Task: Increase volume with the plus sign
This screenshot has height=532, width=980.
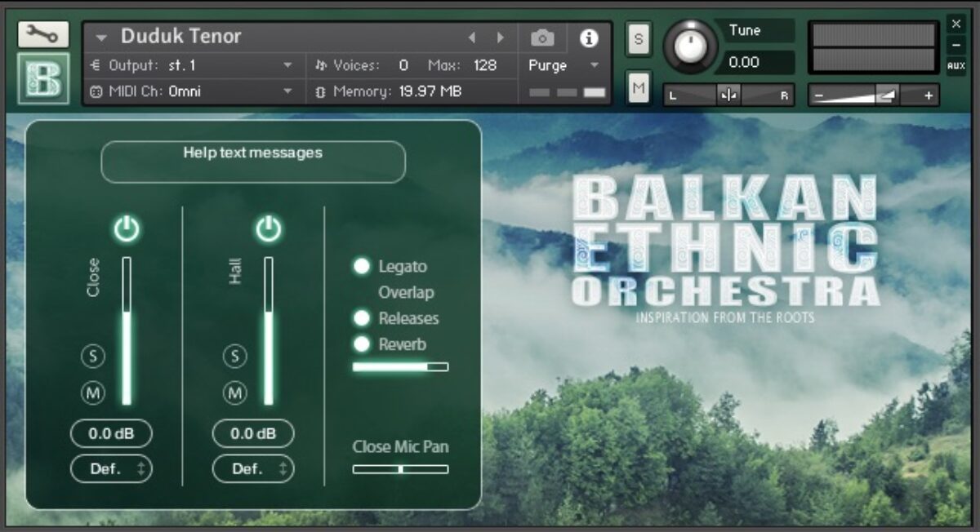Action: 928,95
